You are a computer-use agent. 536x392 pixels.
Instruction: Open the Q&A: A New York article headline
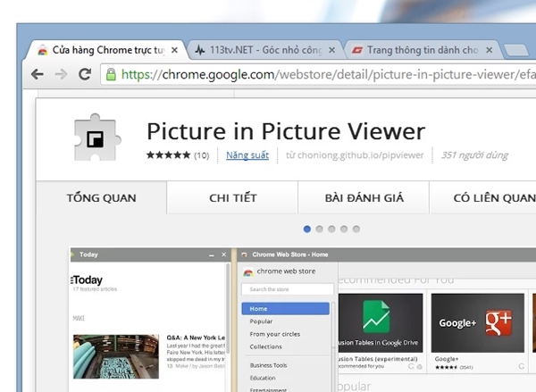tap(196, 338)
